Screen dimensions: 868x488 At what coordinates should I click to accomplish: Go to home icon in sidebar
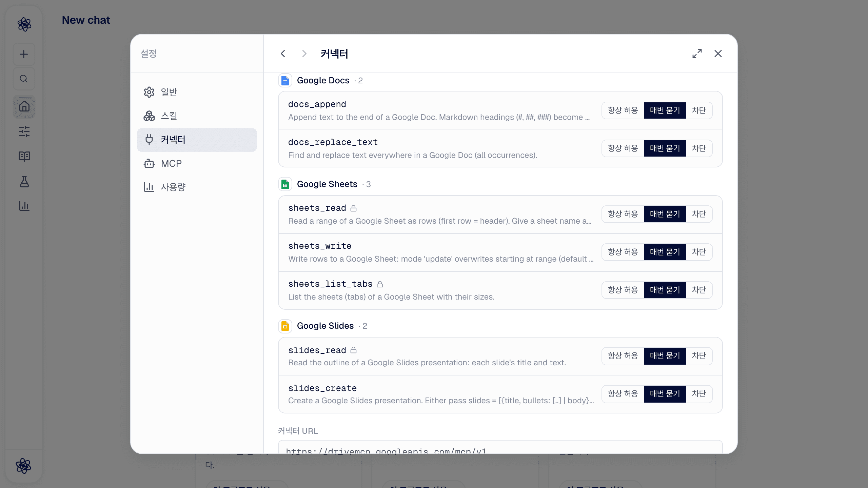point(24,106)
